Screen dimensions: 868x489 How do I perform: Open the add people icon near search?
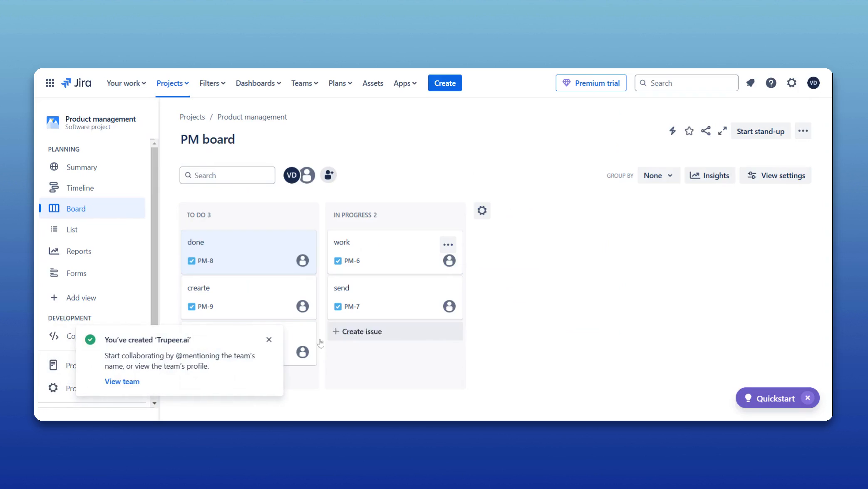pos(328,175)
